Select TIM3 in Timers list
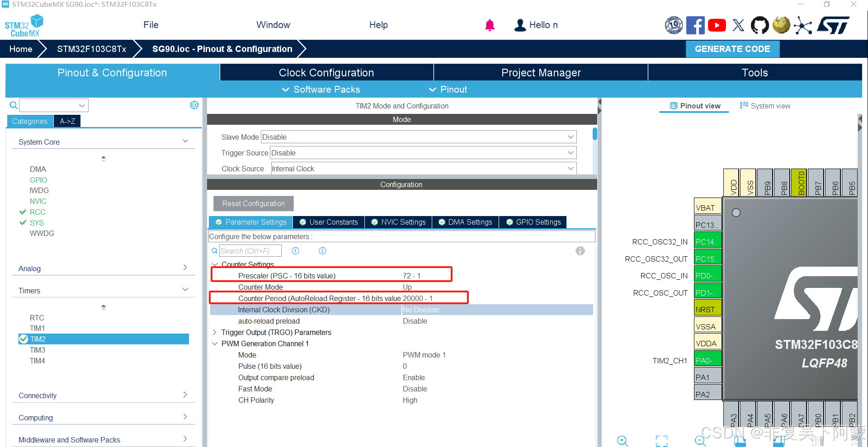Viewport: 868px width, 447px height. click(38, 350)
